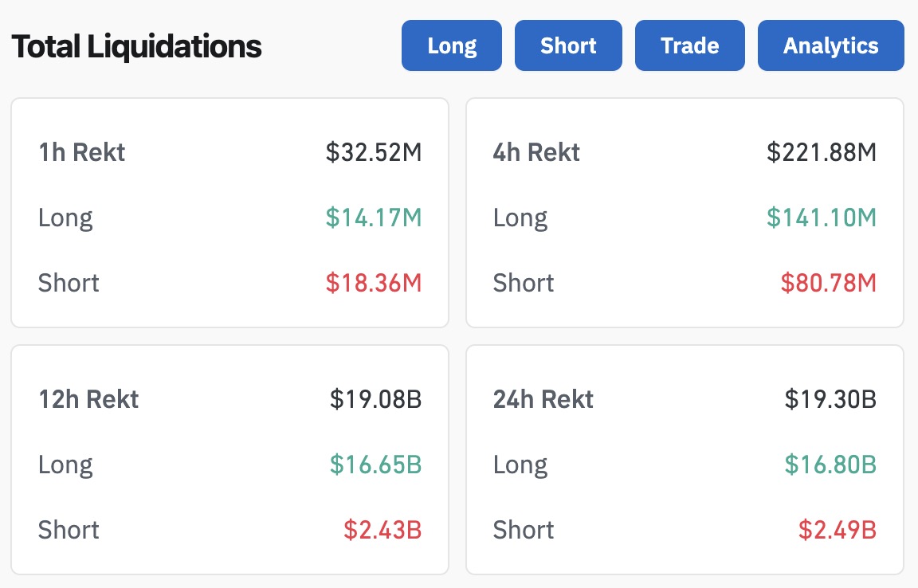
Task: Click the red $18.36M short value
Action: pos(373,283)
